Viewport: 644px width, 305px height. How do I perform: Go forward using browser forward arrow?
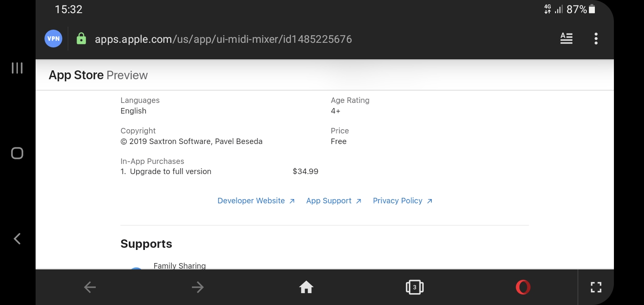click(197, 288)
